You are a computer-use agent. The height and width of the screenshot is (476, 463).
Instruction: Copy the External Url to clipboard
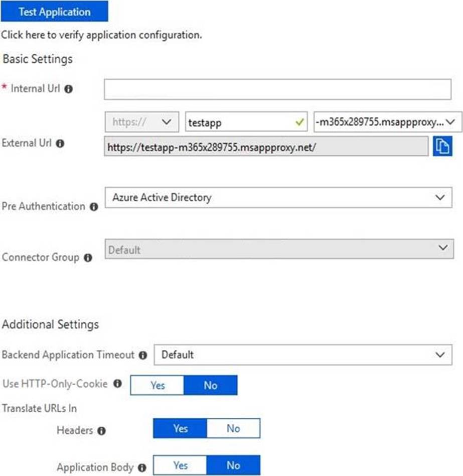click(x=442, y=146)
